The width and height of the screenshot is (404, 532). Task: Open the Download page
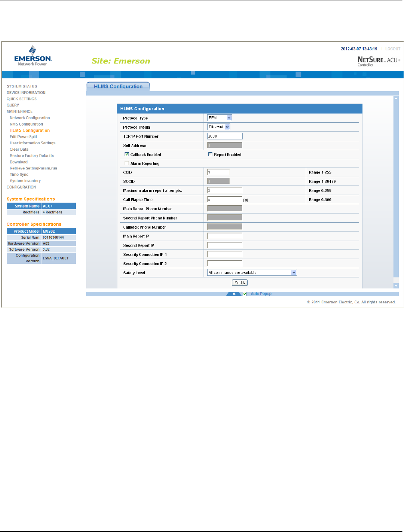19,162
